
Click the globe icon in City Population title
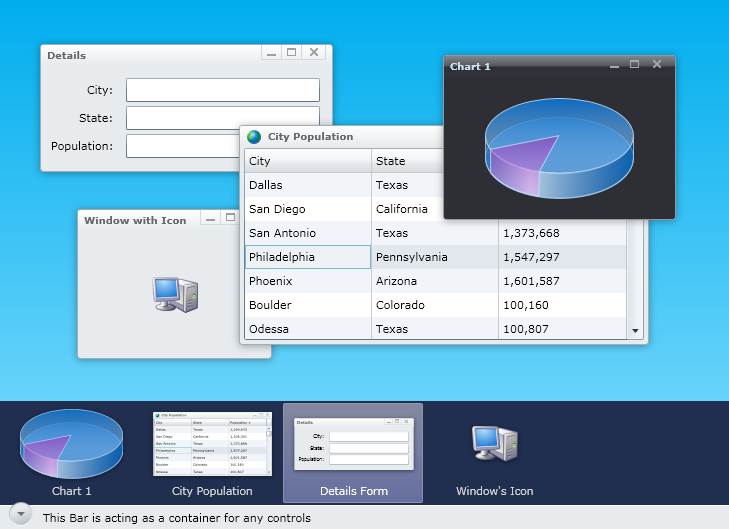point(254,137)
